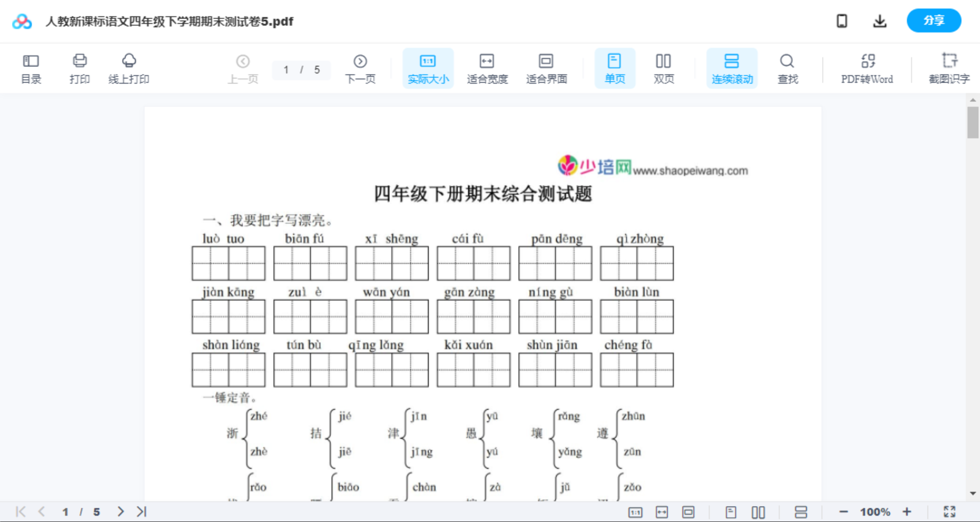Click the heading 四年级下册期末综合测试题
The image size is (980, 522).
coord(483,194)
